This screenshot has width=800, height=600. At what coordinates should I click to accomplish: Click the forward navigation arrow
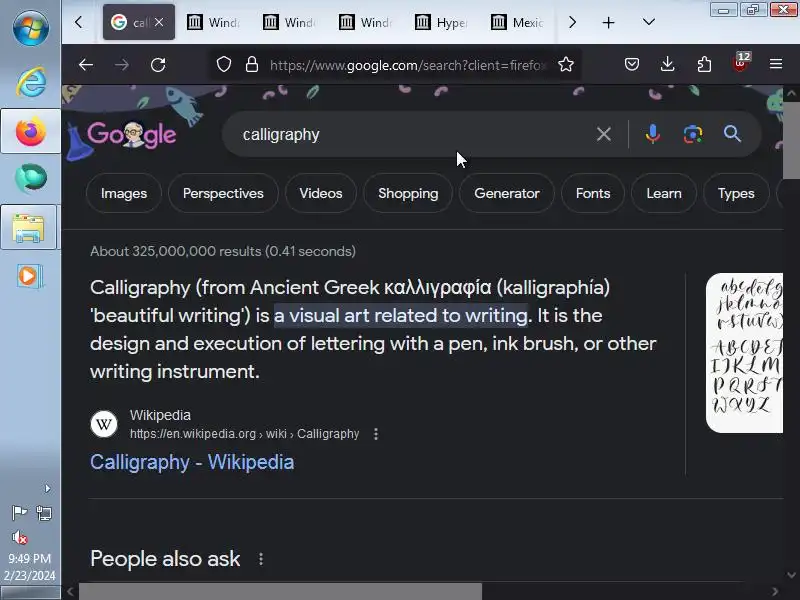pyautogui.click(x=121, y=65)
